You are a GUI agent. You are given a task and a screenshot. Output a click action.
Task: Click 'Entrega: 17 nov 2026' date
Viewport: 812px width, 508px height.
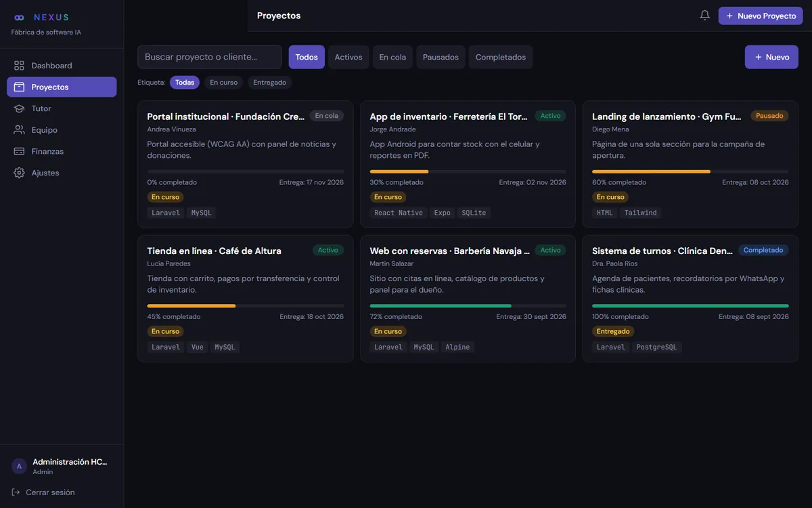click(x=311, y=182)
